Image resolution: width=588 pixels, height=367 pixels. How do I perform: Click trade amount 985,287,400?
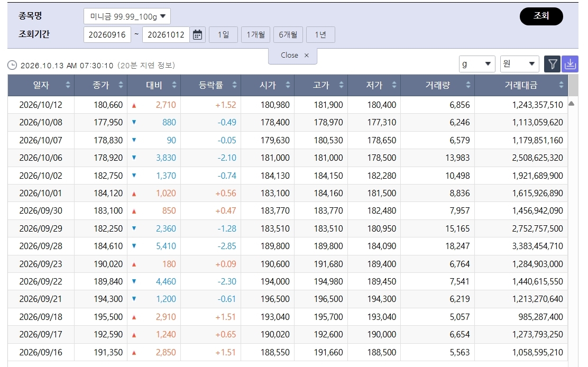coord(541,317)
